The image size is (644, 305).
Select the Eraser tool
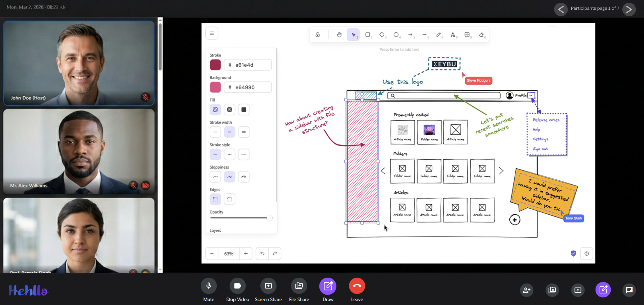click(x=481, y=35)
